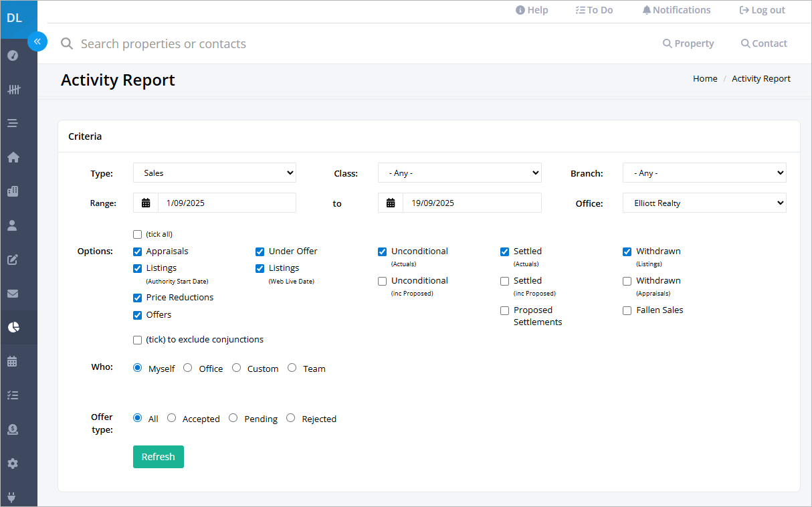The height and width of the screenshot is (507, 812).
Task: Tick Settled (inc Proposed) checkbox
Action: coord(504,282)
